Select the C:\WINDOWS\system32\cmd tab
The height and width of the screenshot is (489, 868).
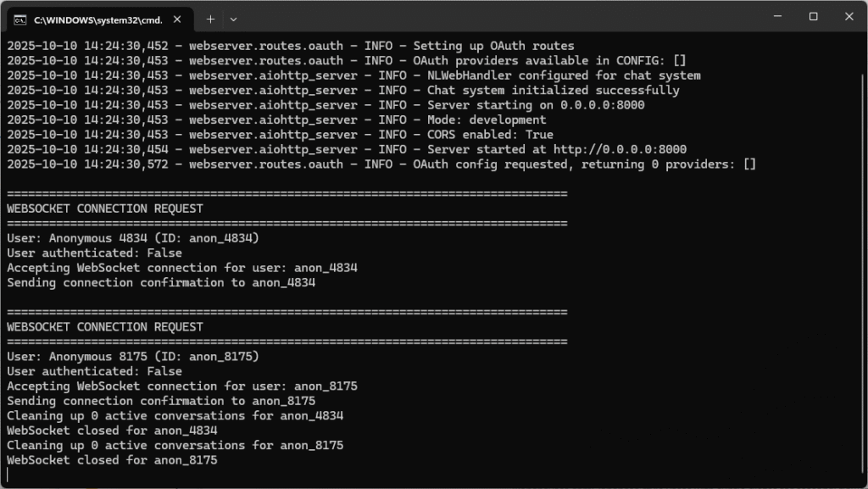(x=102, y=19)
